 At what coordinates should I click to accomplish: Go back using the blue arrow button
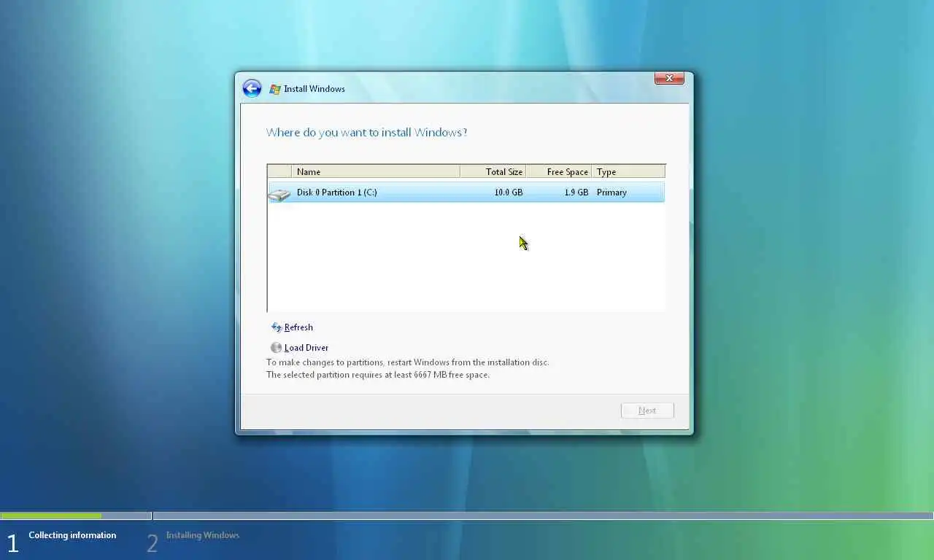tap(252, 89)
